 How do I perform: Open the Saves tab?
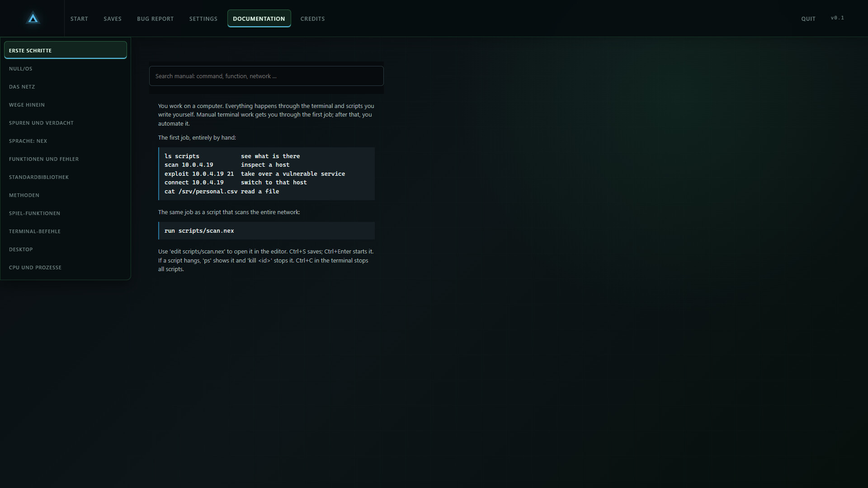pyautogui.click(x=113, y=19)
